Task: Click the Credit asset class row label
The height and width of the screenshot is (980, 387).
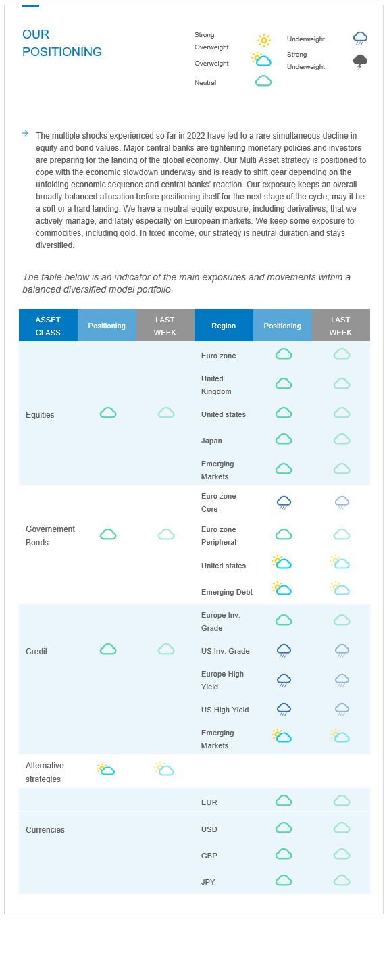Action: pos(36,651)
